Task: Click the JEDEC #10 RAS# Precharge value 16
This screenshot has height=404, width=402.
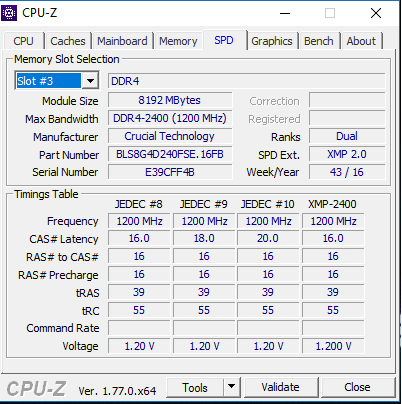Action: 268,274
